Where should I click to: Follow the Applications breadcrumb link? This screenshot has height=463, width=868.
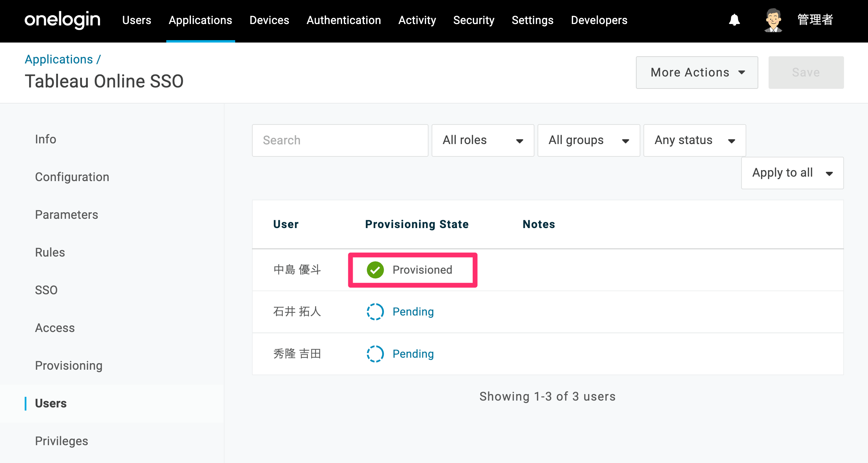[59, 59]
